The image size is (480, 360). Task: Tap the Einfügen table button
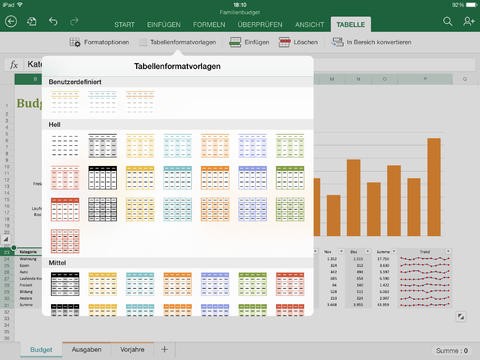coord(249,42)
